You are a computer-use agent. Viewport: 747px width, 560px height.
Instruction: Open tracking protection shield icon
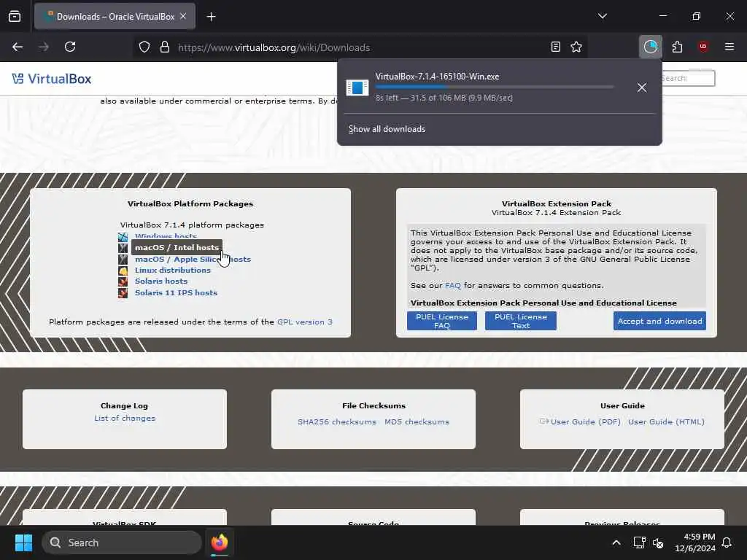coord(144,47)
